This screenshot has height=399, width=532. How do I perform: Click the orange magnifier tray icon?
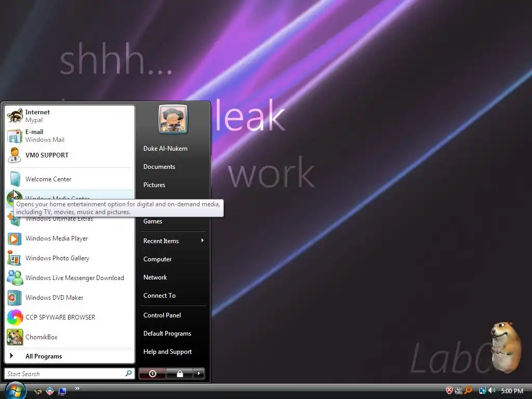click(468, 391)
